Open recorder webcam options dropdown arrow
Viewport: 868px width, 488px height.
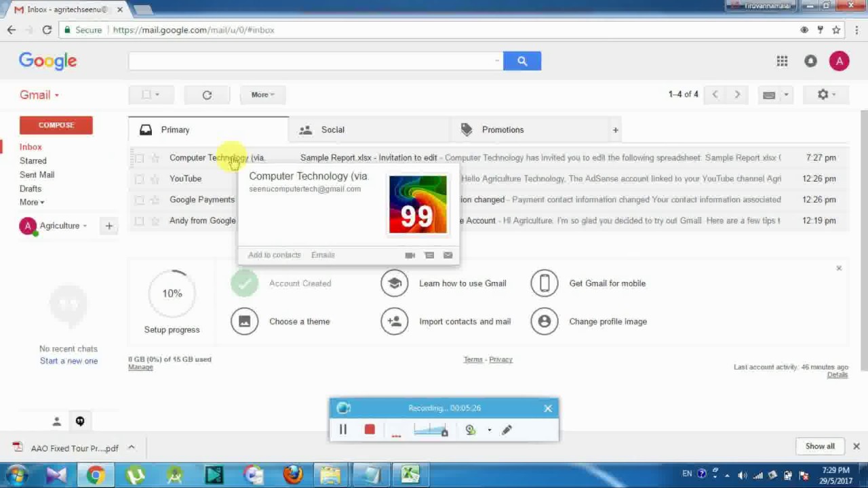pyautogui.click(x=489, y=430)
